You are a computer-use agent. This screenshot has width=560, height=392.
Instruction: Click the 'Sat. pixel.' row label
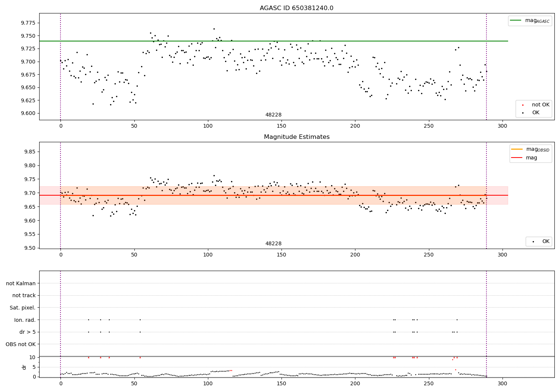tap(23, 308)
